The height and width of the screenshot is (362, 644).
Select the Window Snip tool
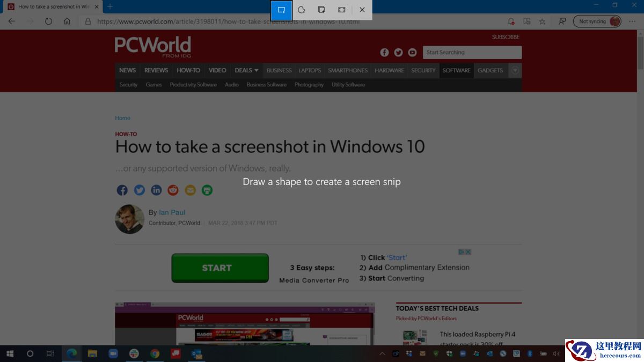coord(321,10)
